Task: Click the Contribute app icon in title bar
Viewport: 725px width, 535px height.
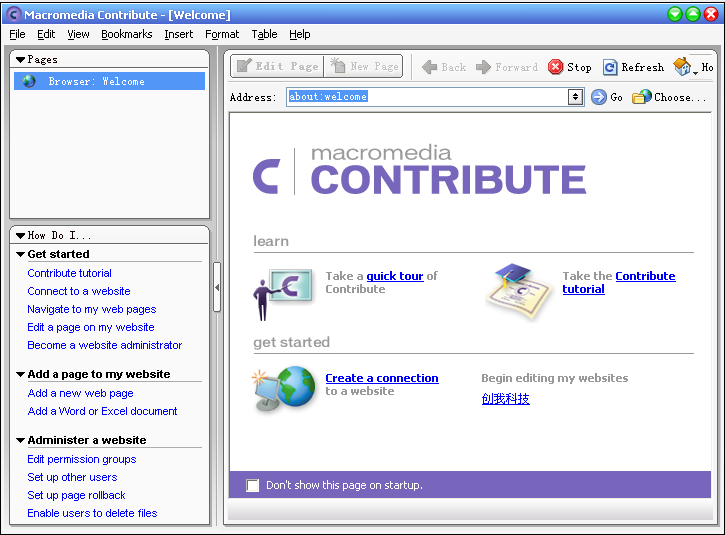Action: [x=13, y=14]
